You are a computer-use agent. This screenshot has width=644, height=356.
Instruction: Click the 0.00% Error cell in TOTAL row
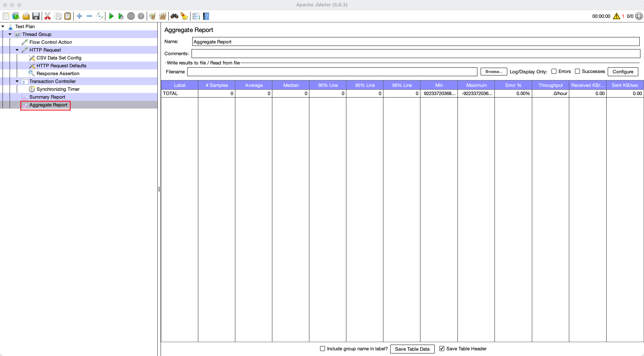513,93
